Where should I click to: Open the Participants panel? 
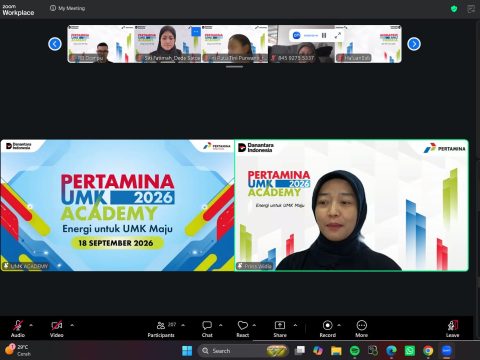[x=161, y=329]
